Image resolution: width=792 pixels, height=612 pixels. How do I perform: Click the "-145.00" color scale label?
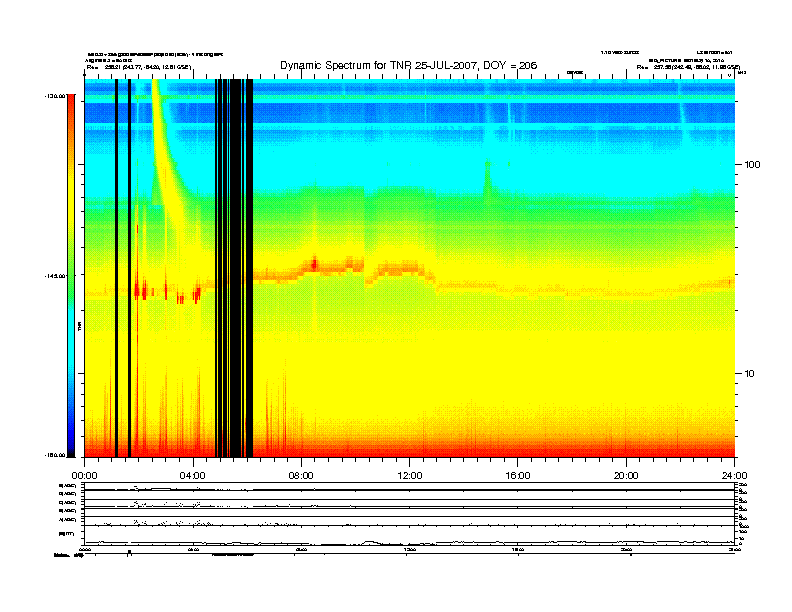55,276
